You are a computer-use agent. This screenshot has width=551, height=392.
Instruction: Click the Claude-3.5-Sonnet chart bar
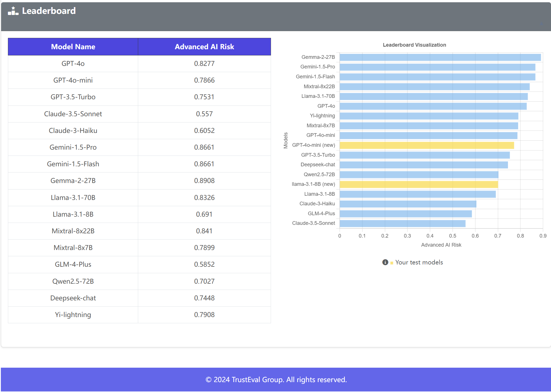[403, 223]
